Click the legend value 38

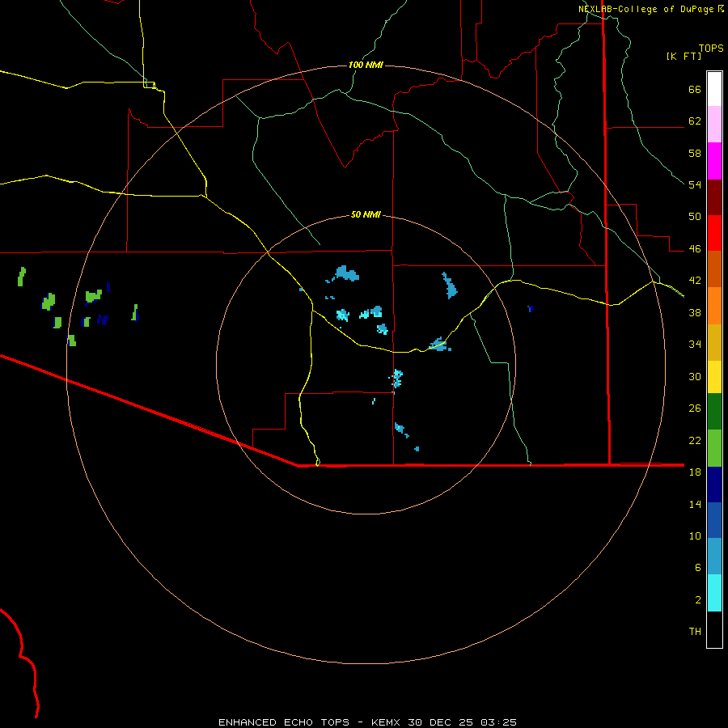(695, 312)
